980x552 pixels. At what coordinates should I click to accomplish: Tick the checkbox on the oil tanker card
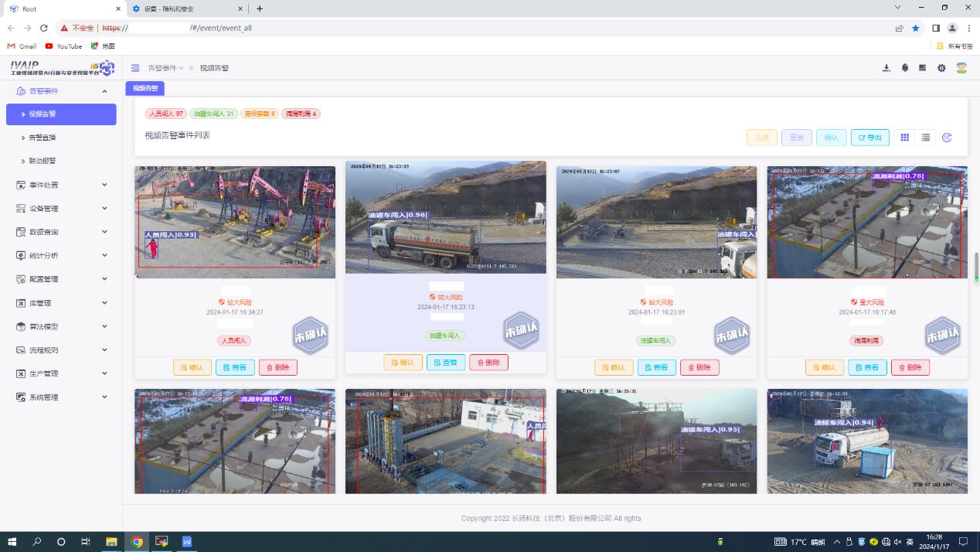tap(536, 171)
